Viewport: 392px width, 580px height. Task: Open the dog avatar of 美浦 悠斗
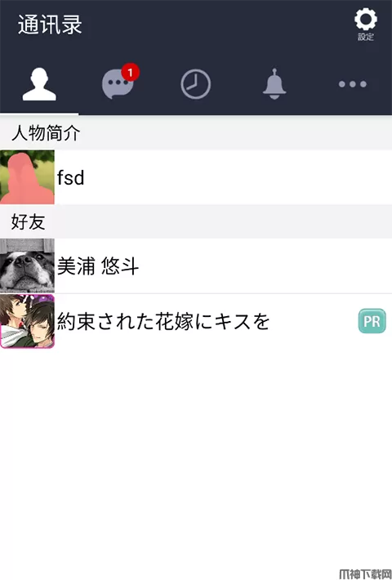pyautogui.click(x=27, y=265)
